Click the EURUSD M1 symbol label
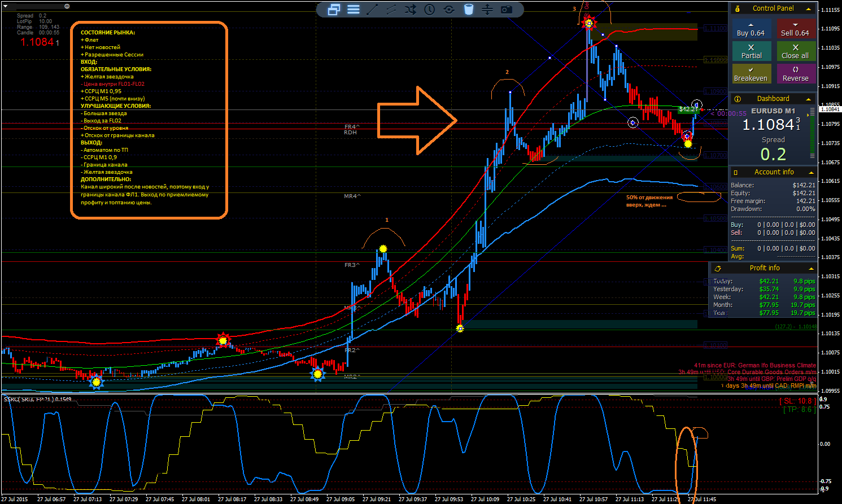 point(773,111)
